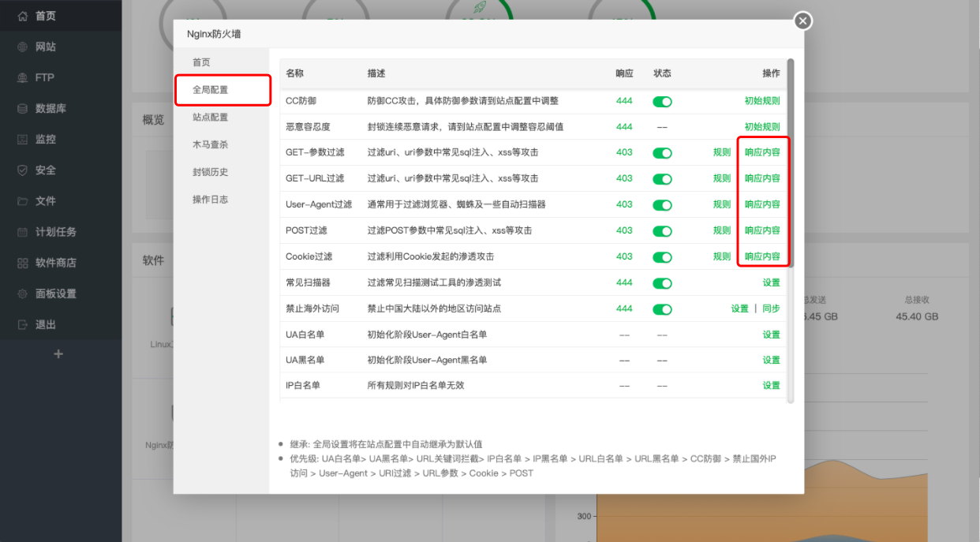Open 规则 for GET-URL过滤
This screenshot has height=542, width=980.
pyautogui.click(x=722, y=178)
